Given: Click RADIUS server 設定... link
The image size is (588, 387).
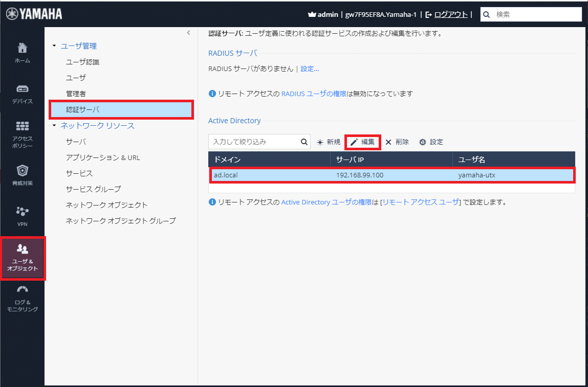Looking at the screenshot, I should coord(310,69).
